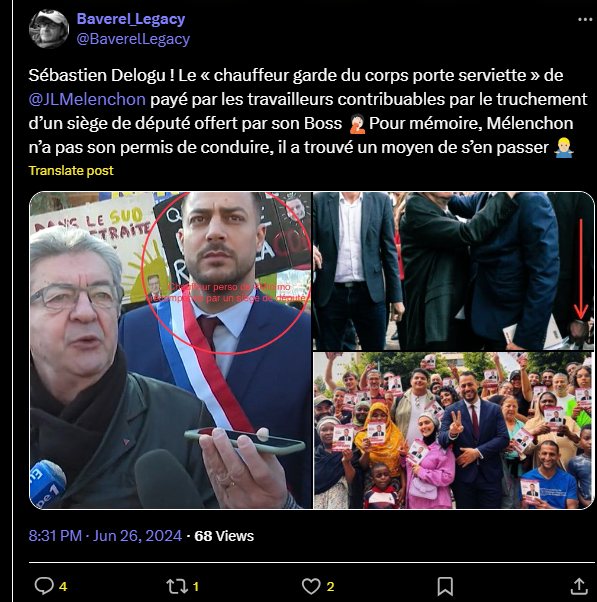
Task: Click the like count number 2
Action: pyautogui.click(x=330, y=587)
